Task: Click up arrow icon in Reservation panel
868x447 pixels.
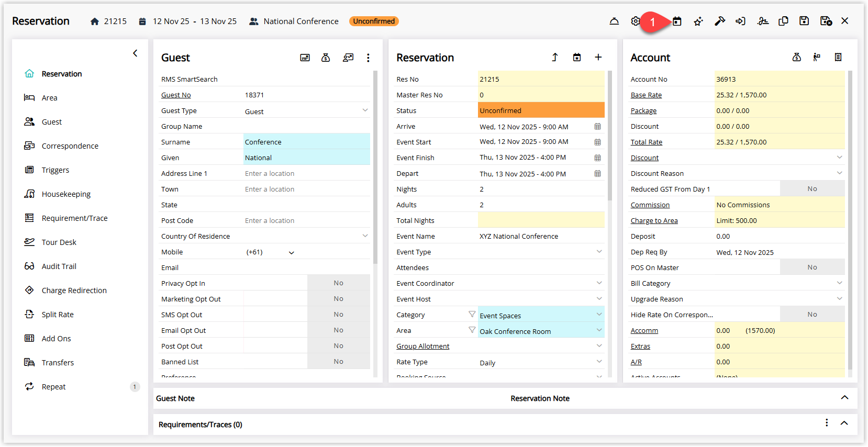Action: click(x=555, y=58)
